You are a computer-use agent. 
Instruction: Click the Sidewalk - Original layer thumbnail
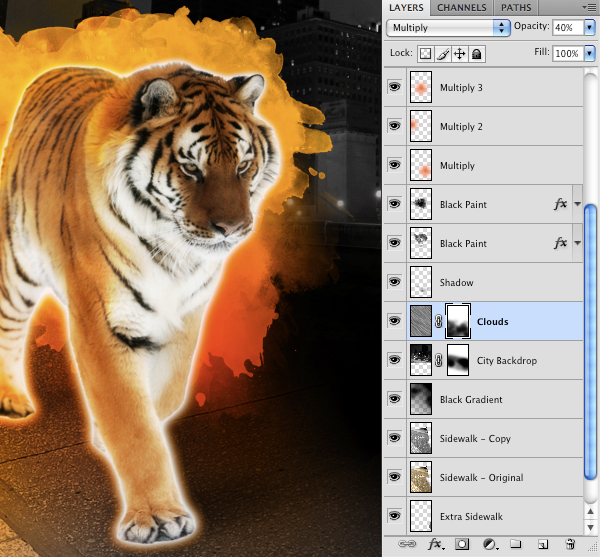pos(421,477)
